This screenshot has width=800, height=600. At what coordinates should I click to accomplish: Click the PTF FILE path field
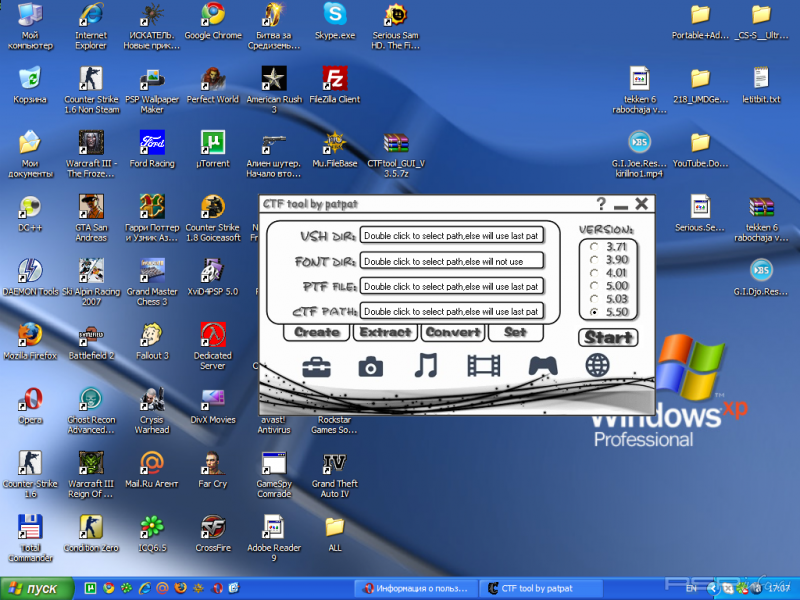click(x=451, y=286)
